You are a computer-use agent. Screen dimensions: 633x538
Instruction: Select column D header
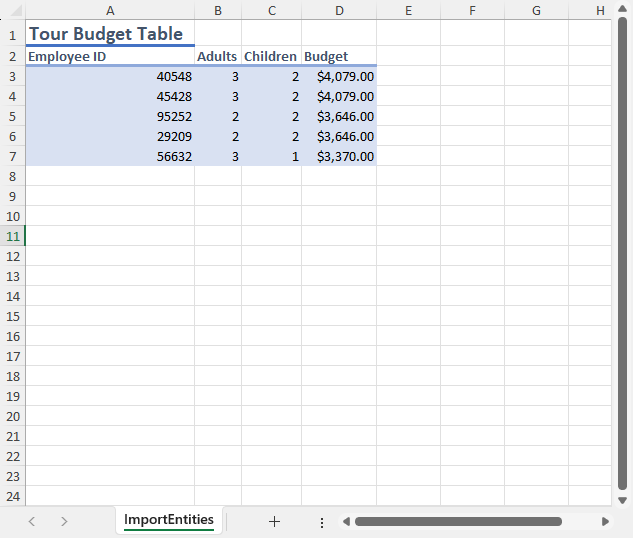click(339, 10)
